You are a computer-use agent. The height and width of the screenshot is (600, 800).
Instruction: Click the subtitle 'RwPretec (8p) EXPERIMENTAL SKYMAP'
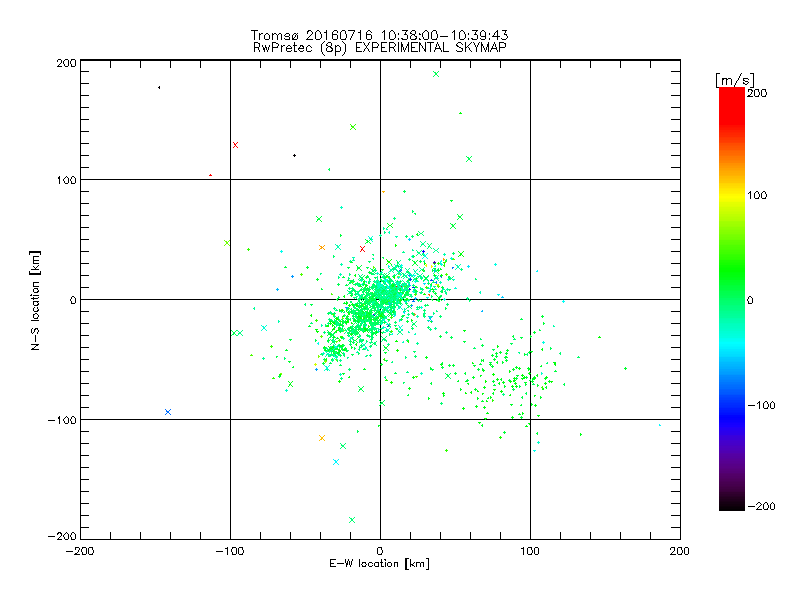[x=380, y=48]
